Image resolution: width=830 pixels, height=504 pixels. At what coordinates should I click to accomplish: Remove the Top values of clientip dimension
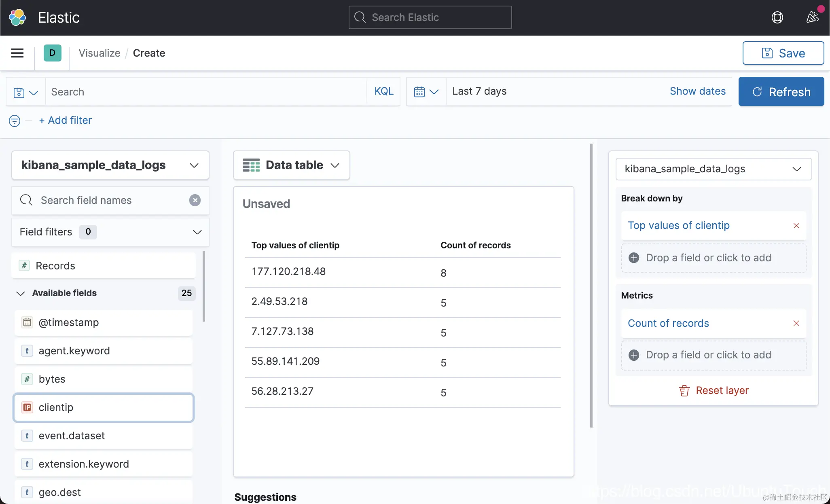[x=796, y=226]
